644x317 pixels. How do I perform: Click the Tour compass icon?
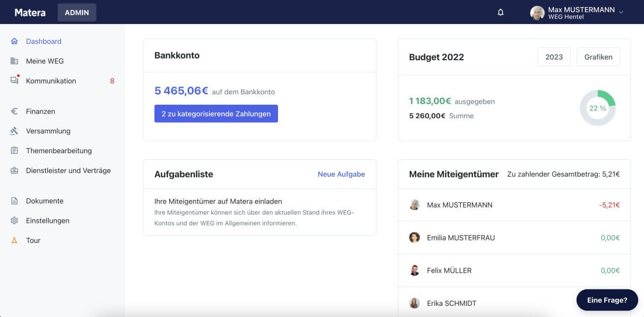(x=15, y=240)
